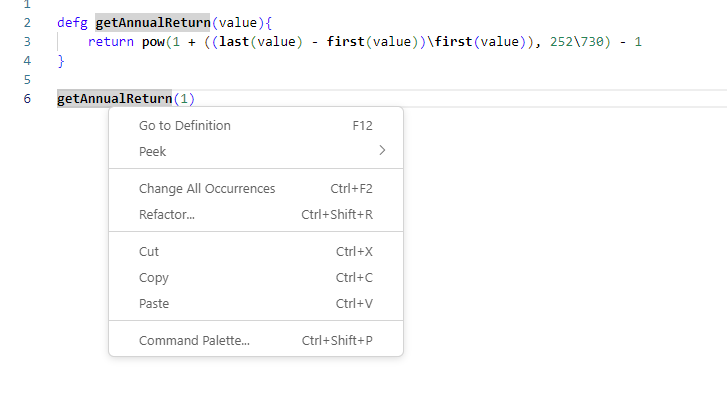This screenshot has height=412, width=727.
Task: Select Go to Definition from context menu
Action: point(185,126)
